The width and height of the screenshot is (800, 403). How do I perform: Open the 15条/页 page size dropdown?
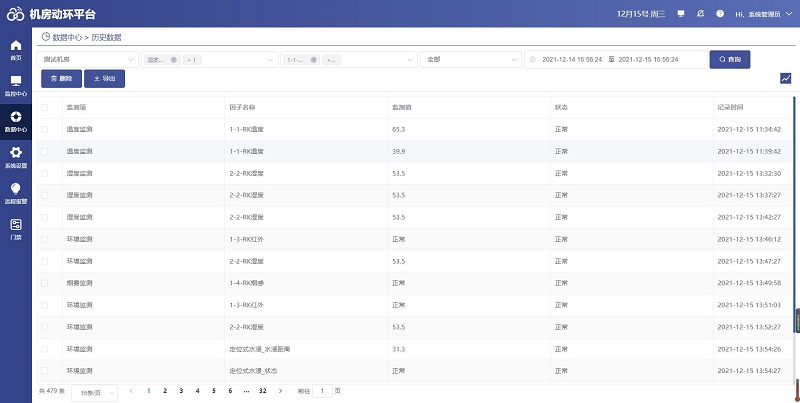pyautogui.click(x=94, y=393)
